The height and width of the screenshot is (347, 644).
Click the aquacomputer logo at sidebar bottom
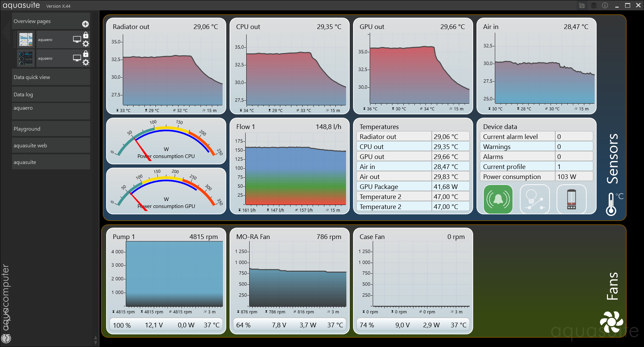point(6,304)
